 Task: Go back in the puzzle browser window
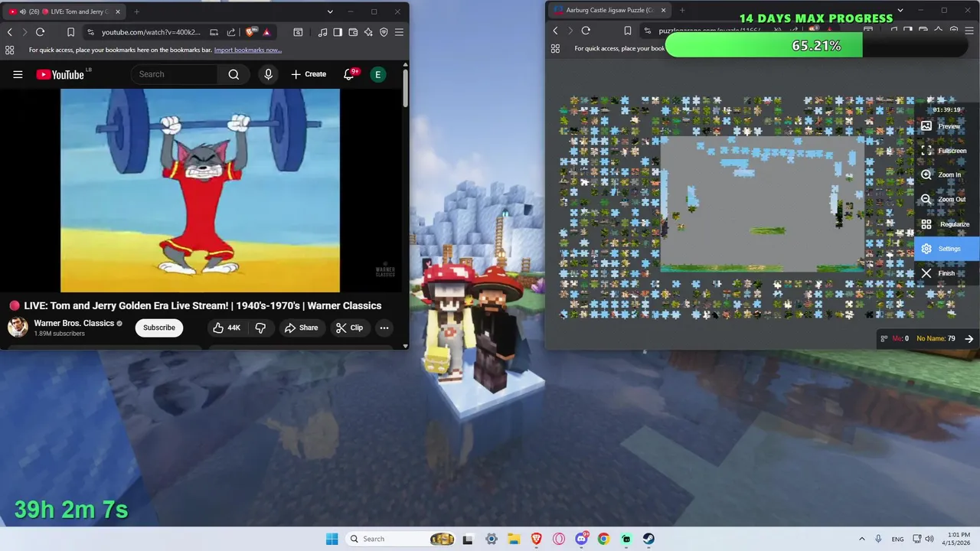coord(556,31)
